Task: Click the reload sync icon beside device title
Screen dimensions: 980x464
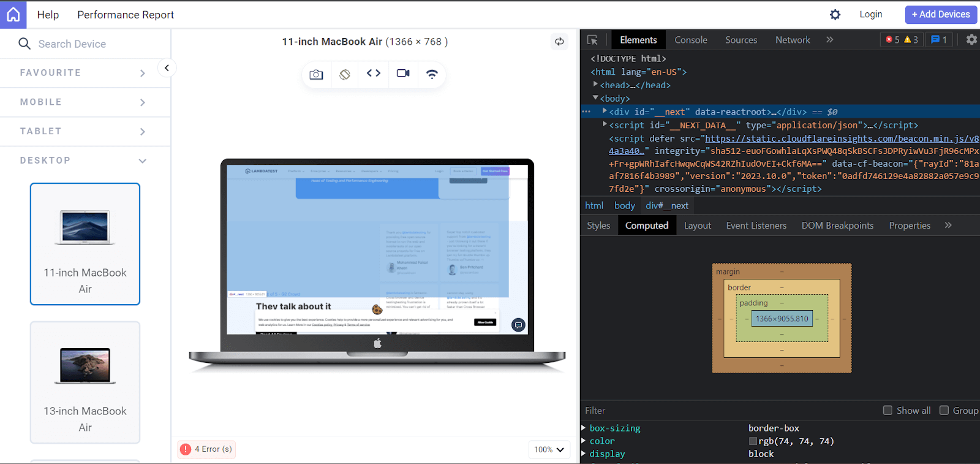Action: [x=559, y=42]
